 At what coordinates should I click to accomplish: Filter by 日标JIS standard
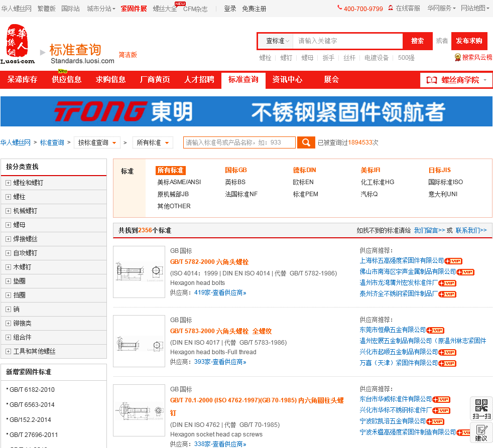tap(440, 170)
